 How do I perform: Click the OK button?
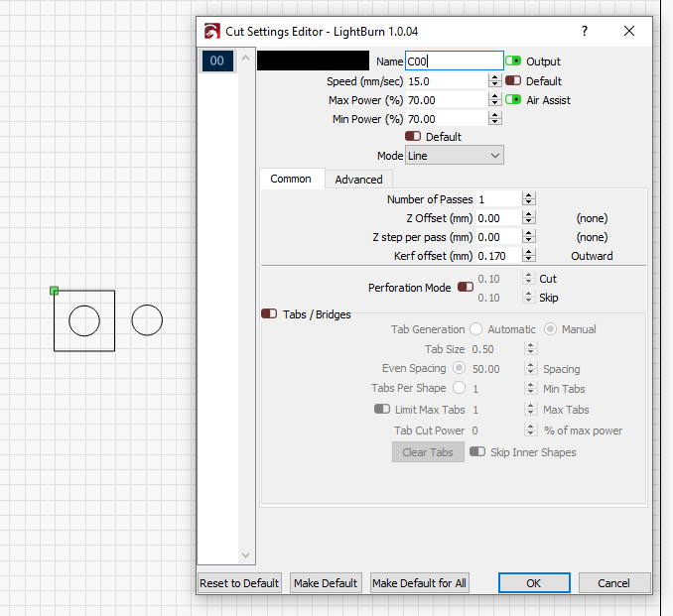coord(534,583)
